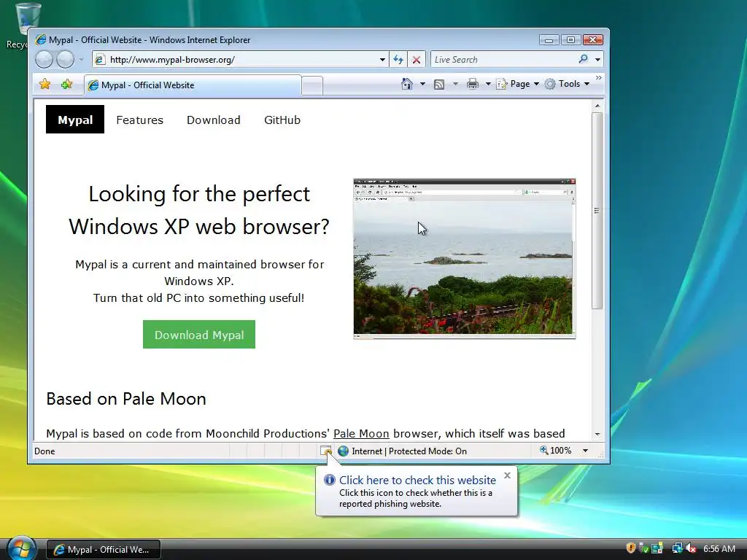Viewport: 747px width, 560px height.
Task: Show more toolbar commands chevron
Action: tap(598, 77)
